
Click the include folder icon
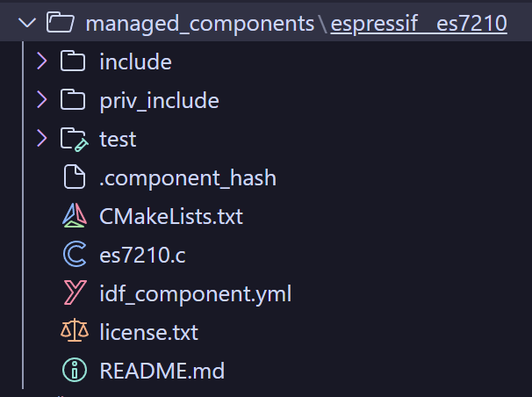[x=74, y=61]
